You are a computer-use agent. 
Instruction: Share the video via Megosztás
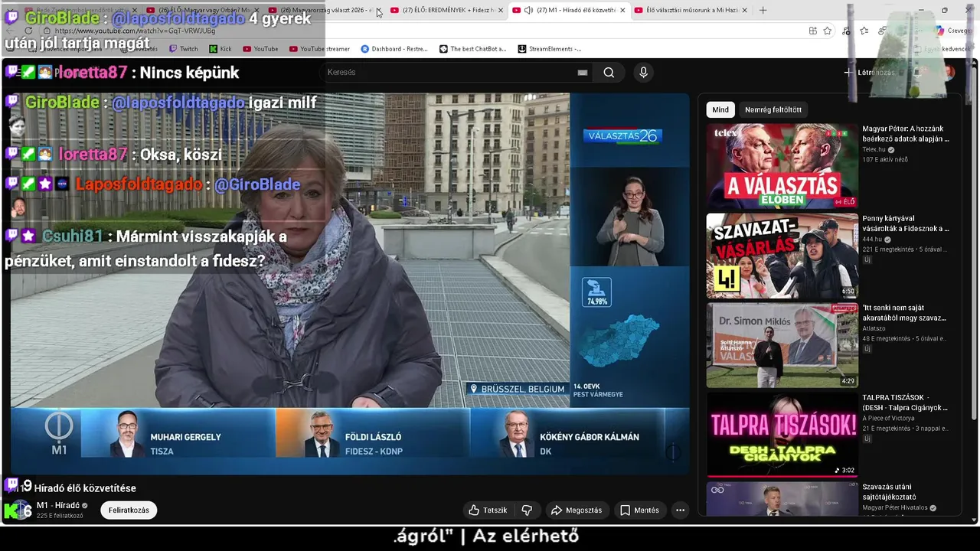pyautogui.click(x=577, y=510)
